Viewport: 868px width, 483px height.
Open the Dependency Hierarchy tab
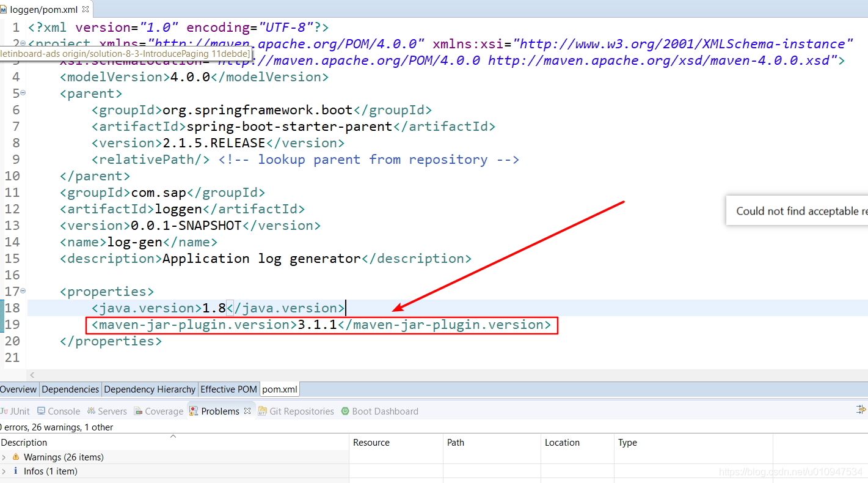150,389
